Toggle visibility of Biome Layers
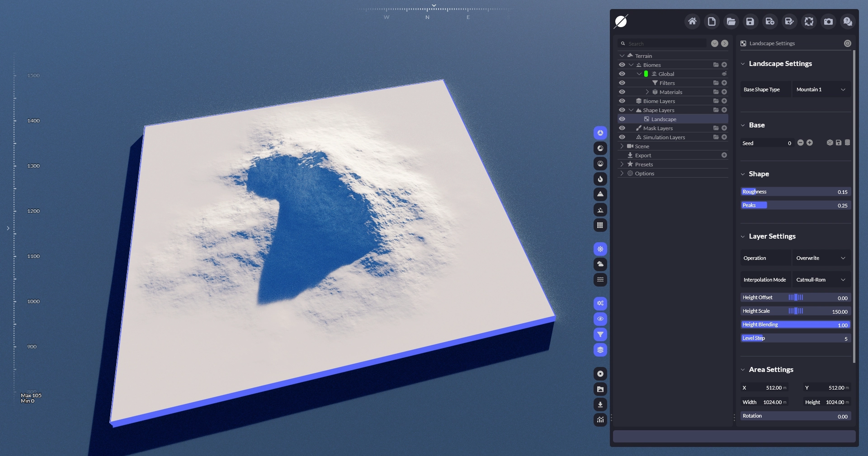868x456 pixels. click(x=622, y=101)
